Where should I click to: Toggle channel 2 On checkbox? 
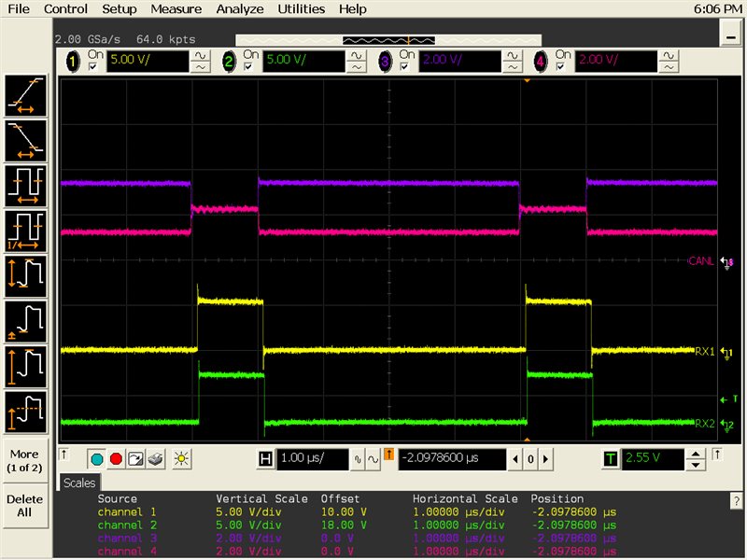(248, 66)
